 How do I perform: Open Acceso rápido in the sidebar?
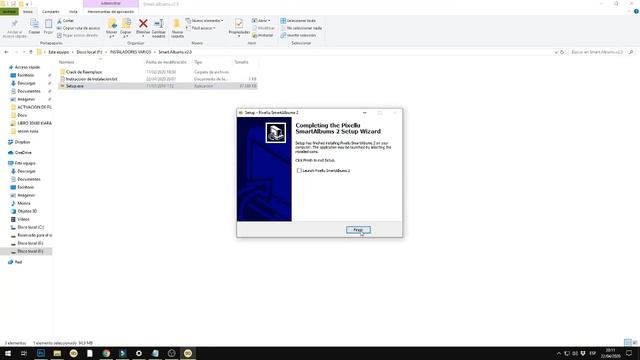(27, 67)
